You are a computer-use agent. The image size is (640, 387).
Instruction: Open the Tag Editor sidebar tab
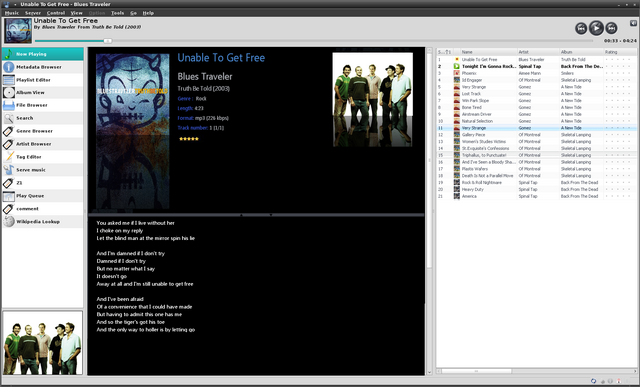[x=42, y=157]
